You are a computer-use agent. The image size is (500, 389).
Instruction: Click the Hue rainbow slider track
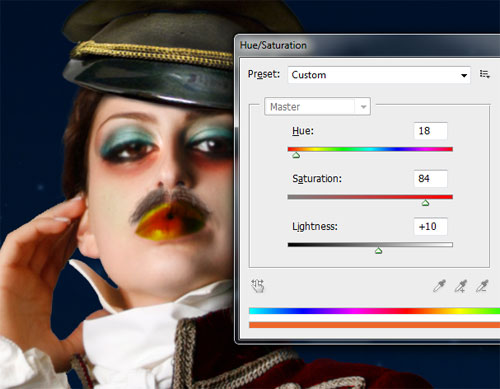370,149
